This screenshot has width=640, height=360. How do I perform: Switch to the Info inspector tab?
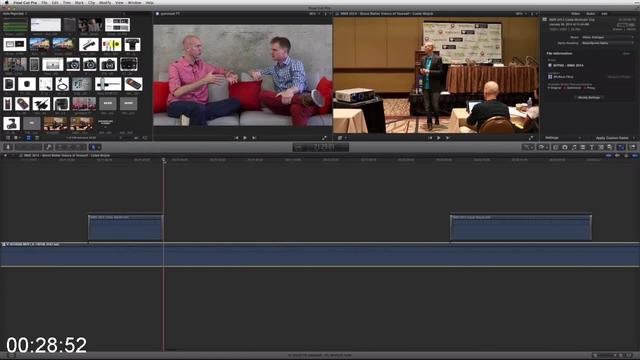[x=604, y=13]
